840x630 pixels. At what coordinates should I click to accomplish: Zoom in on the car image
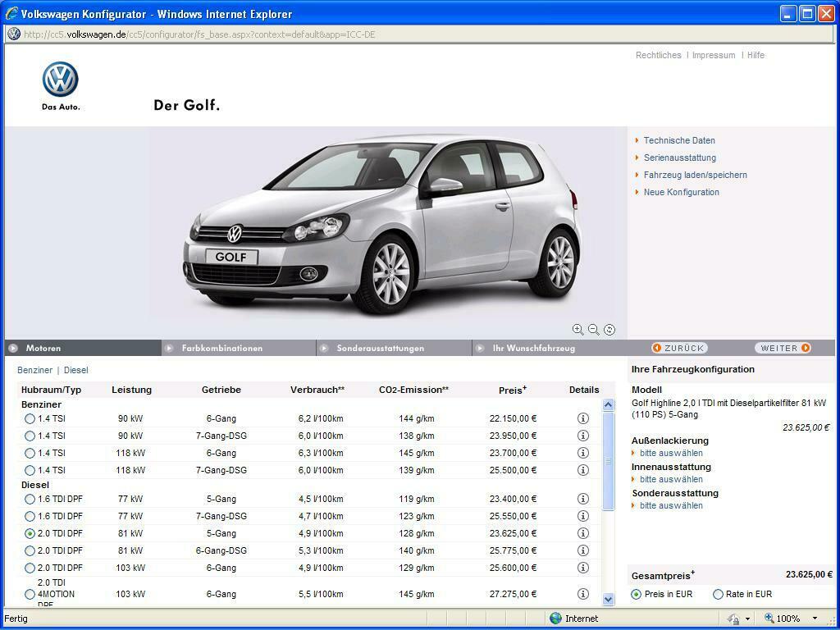tap(577, 330)
